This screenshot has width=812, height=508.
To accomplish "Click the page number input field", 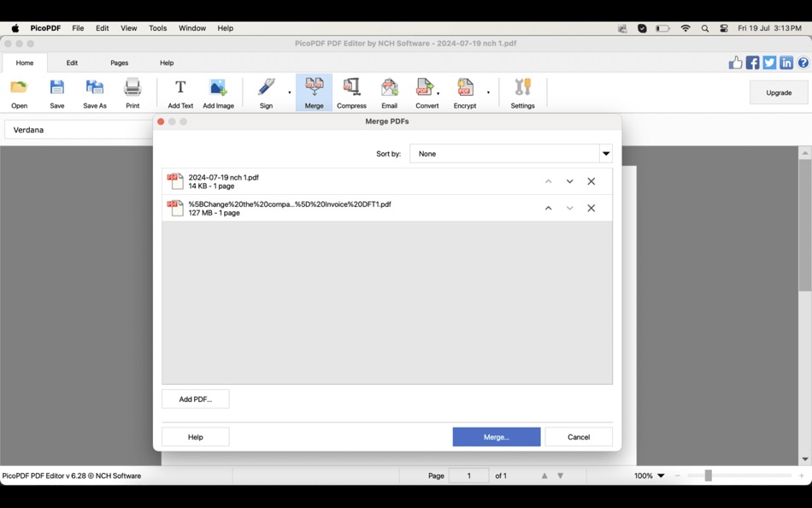I will [468, 476].
